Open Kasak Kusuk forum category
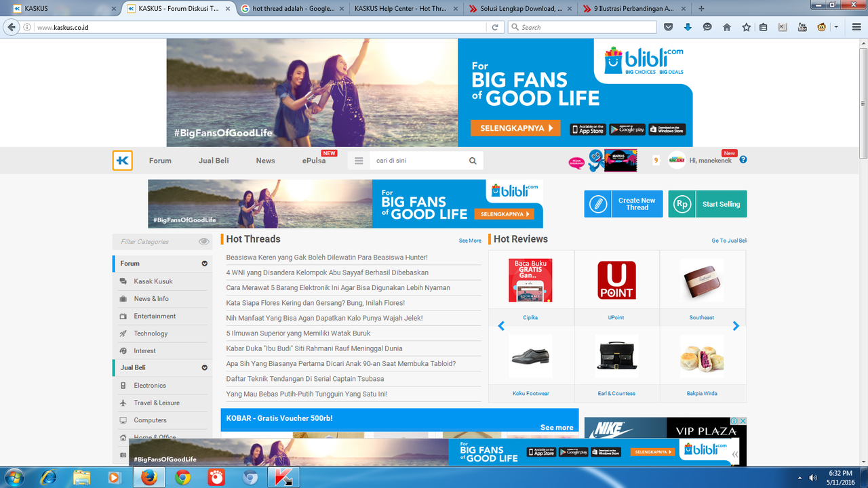Screen dimensions: 868x488 (x=153, y=281)
